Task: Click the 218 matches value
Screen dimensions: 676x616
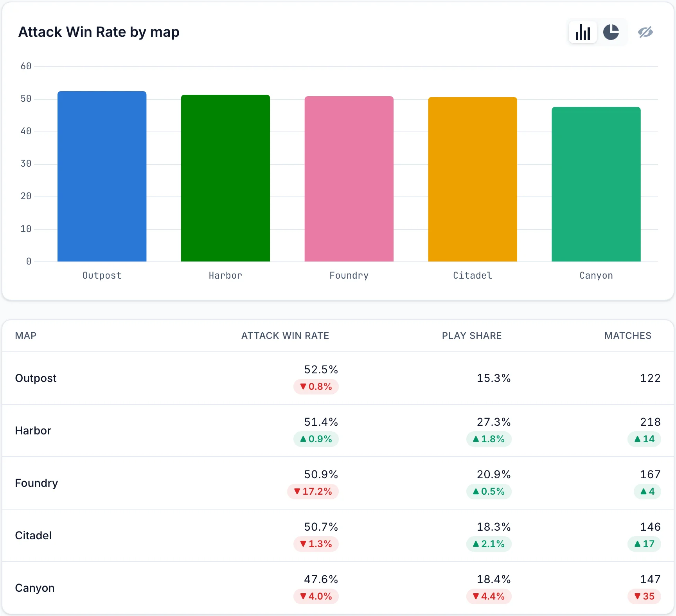Action: [x=650, y=422]
